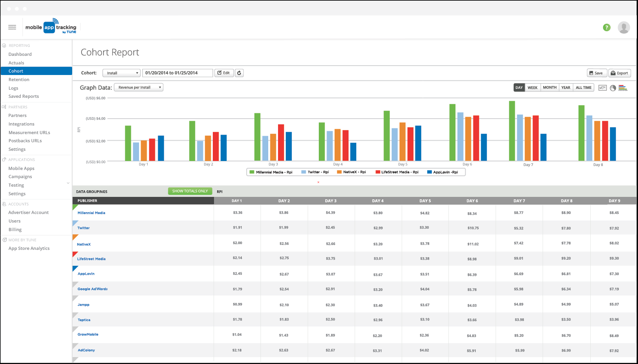Open the green help question mark
The image size is (638, 364).
pos(607,27)
